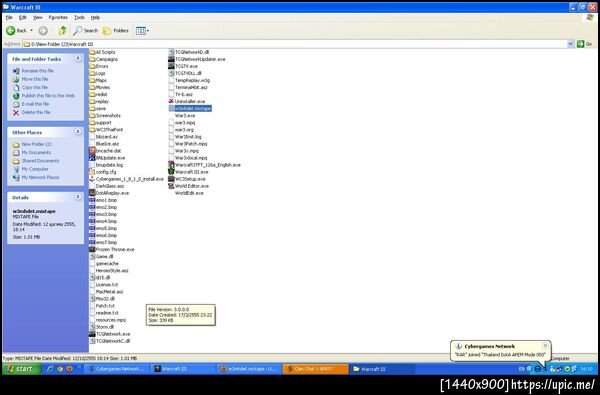Expand the address bar dropdown arrow
The width and height of the screenshot is (600, 395).
pos(570,44)
